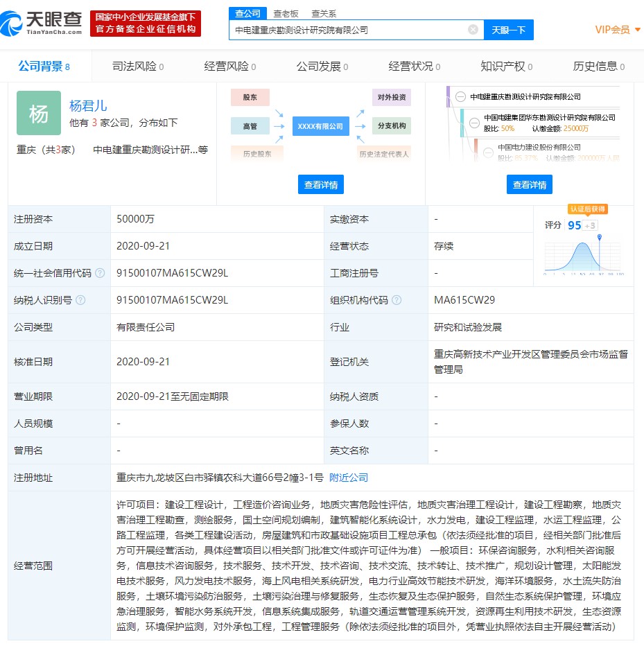644x655 pixels.
Task: Open the 公司背景 tab
Action: 44,66
